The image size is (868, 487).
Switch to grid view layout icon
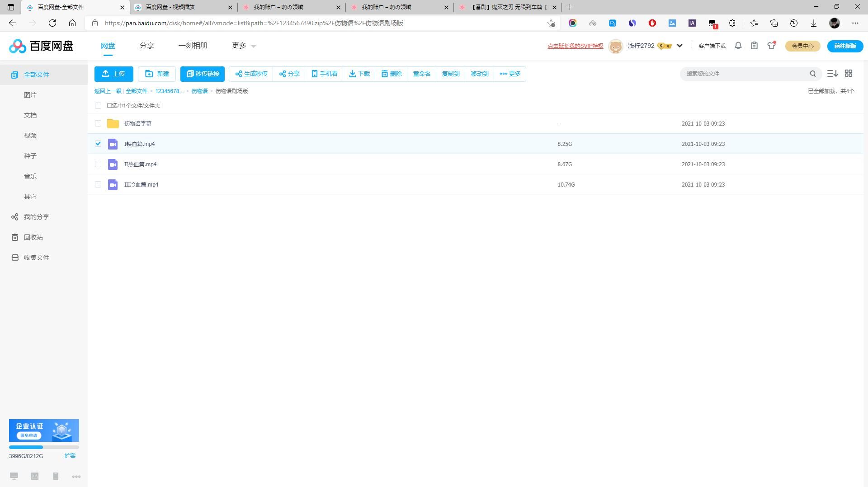click(x=849, y=73)
